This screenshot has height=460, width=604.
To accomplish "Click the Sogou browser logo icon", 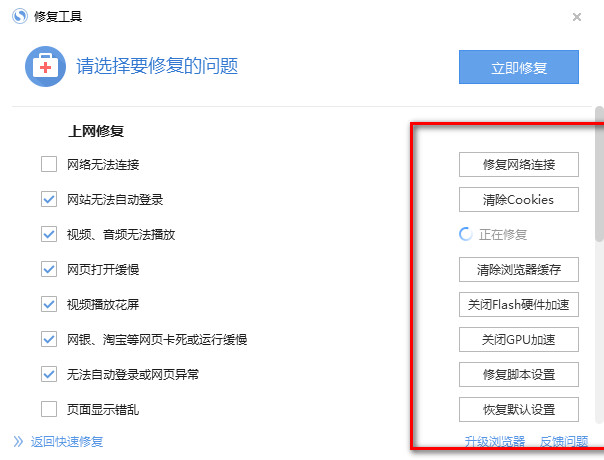I will [20, 17].
